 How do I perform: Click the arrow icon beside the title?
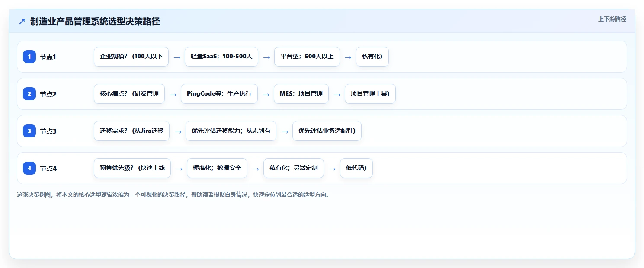[22, 22]
